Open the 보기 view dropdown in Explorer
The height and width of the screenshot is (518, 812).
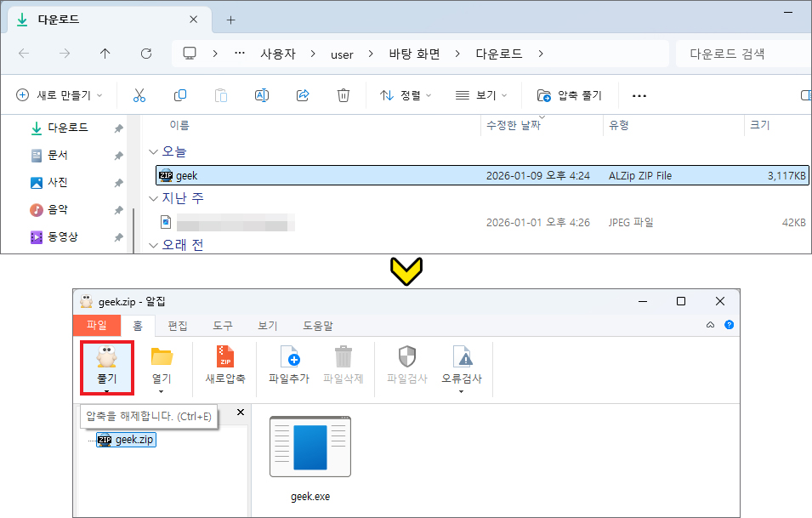pyautogui.click(x=481, y=95)
